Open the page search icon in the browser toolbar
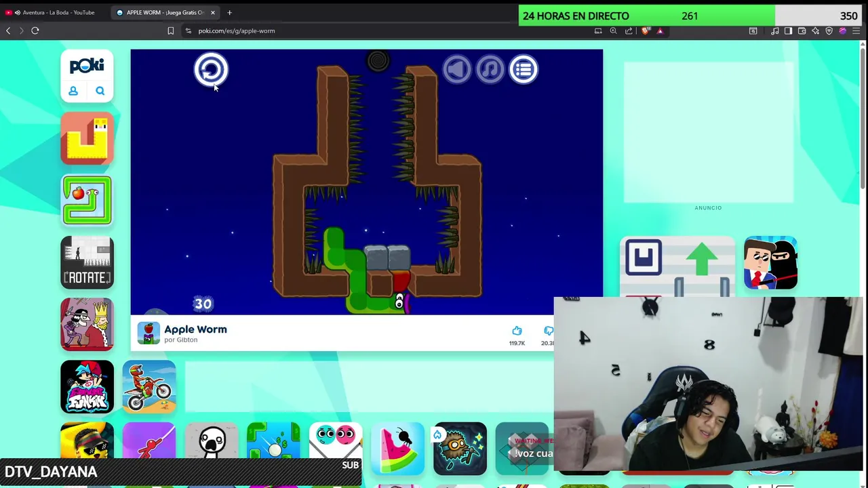The height and width of the screenshot is (488, 868). click(753, 30)
